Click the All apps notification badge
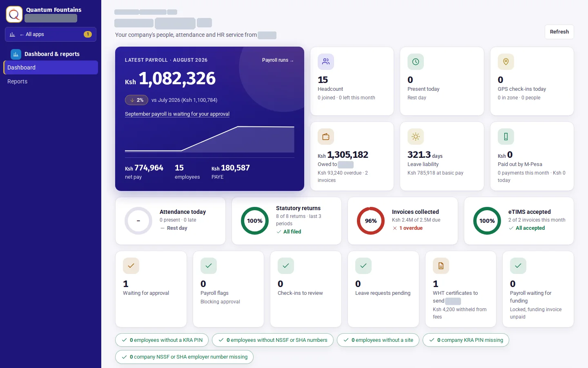 (x=87, y=34)
